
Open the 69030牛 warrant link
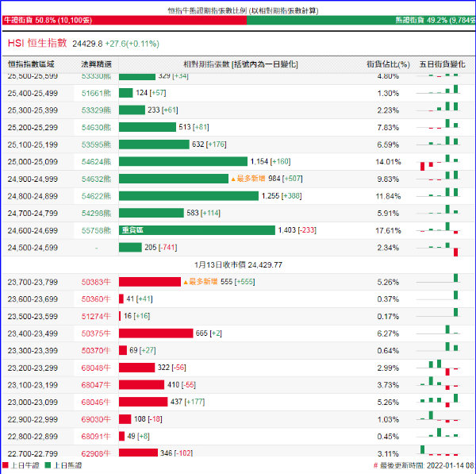point(96,419)
